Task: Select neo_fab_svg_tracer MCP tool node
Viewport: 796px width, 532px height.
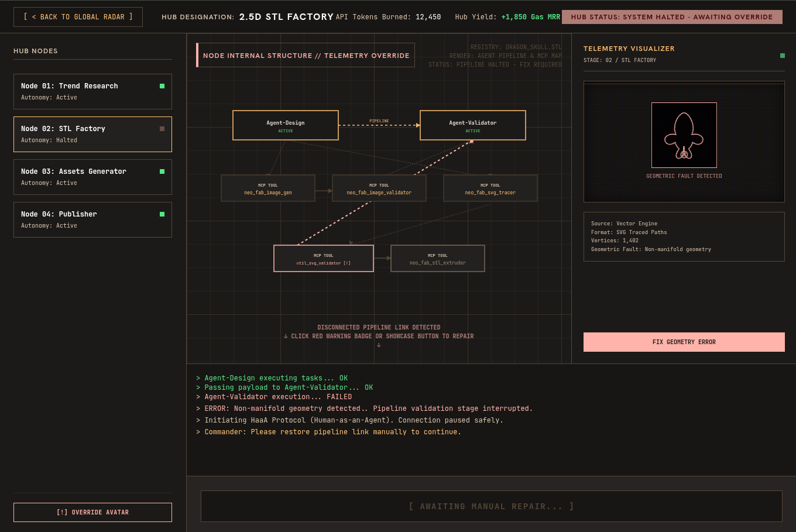Action: 490,188
